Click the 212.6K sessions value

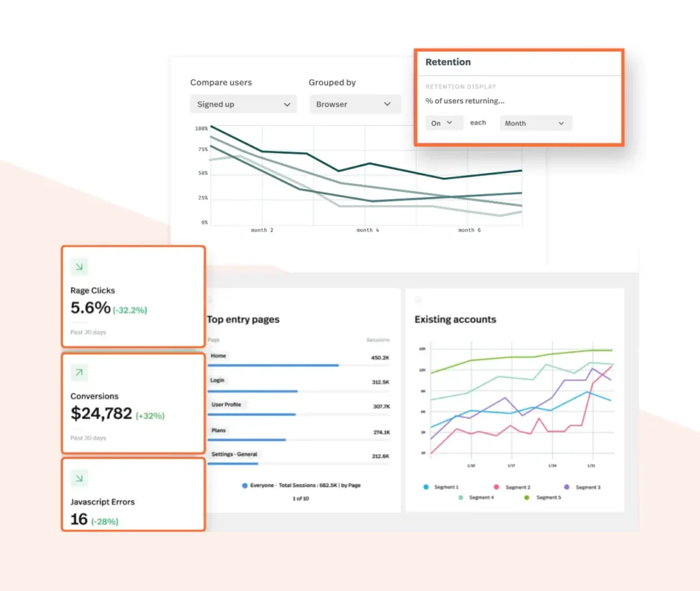[x=380, y=456]
